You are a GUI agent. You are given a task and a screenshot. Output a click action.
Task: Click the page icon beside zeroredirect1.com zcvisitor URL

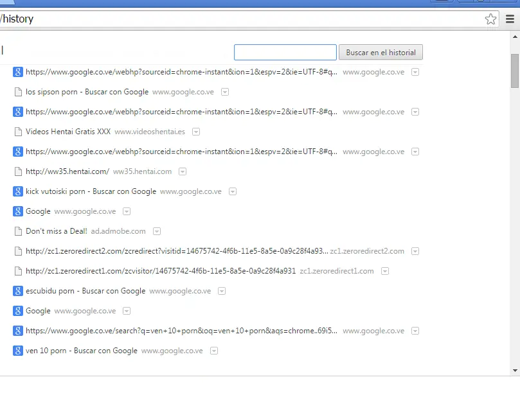coord(18,271)
